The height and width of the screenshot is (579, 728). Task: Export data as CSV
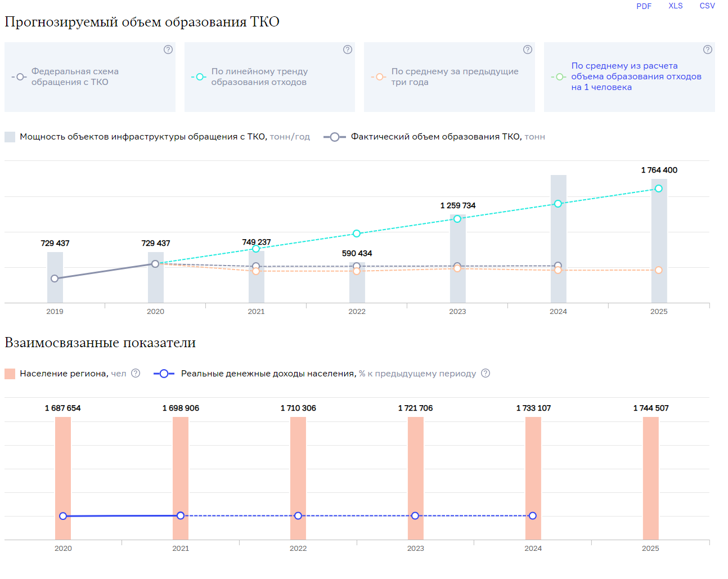(x=707, y=6)
